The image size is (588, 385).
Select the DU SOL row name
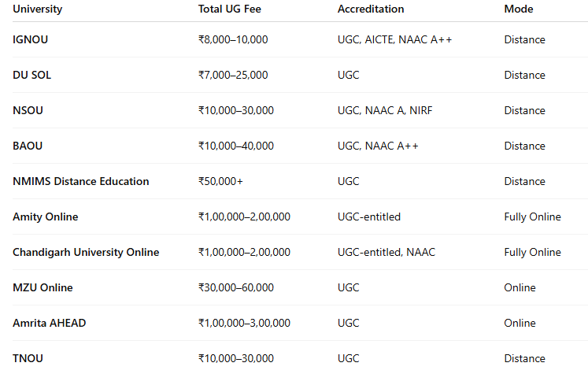pyautogui.click(x=32, y=75)
